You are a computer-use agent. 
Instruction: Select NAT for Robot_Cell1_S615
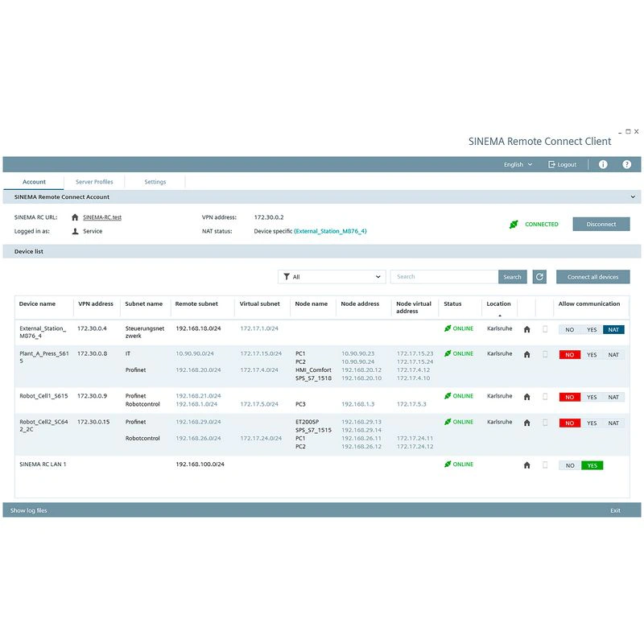pyautogui.click(x=613, y=397)
